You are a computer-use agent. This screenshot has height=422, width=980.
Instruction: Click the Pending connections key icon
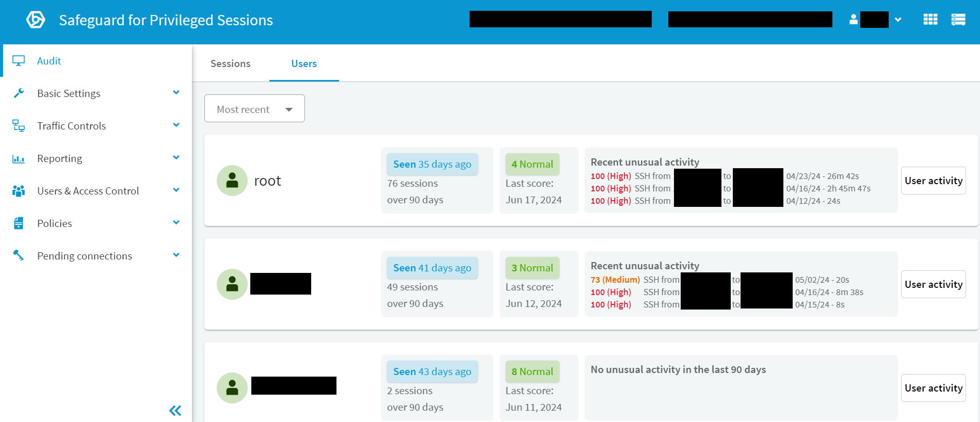(19, 255)
